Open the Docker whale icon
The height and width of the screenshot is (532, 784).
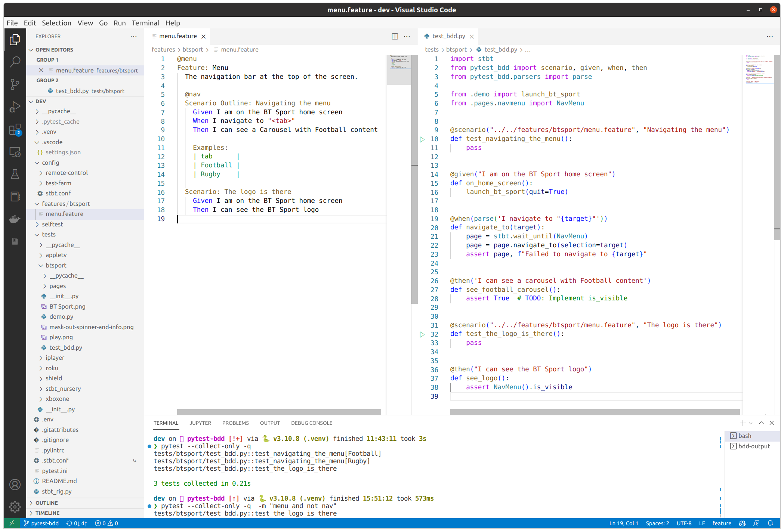point(15,219)
